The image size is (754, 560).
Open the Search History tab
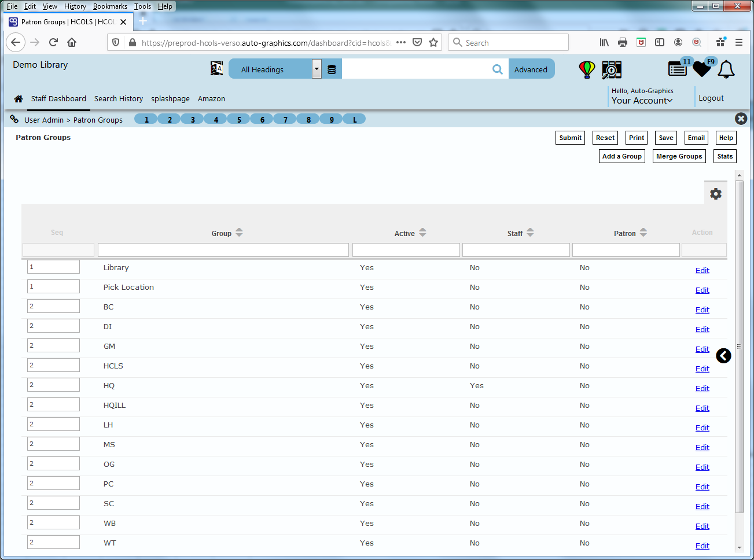coord(119,99)
